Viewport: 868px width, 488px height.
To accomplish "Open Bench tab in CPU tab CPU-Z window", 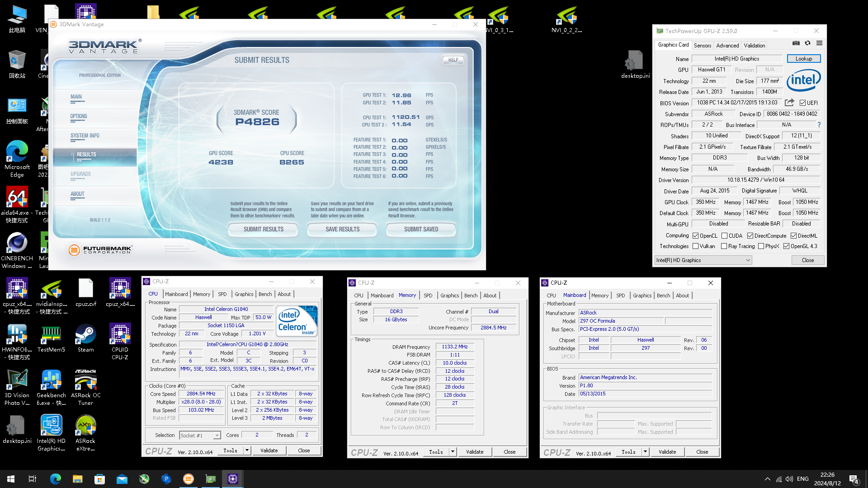I will click(265, 294).
